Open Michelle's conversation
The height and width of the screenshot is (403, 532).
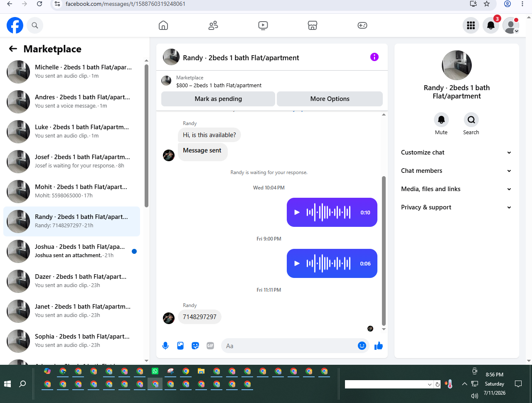click(x=71, y=72)
